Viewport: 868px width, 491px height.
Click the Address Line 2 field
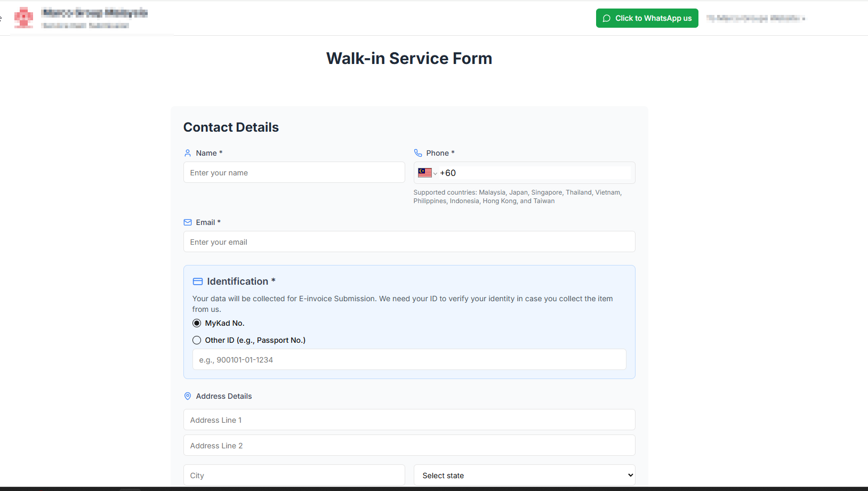point(409,445)
